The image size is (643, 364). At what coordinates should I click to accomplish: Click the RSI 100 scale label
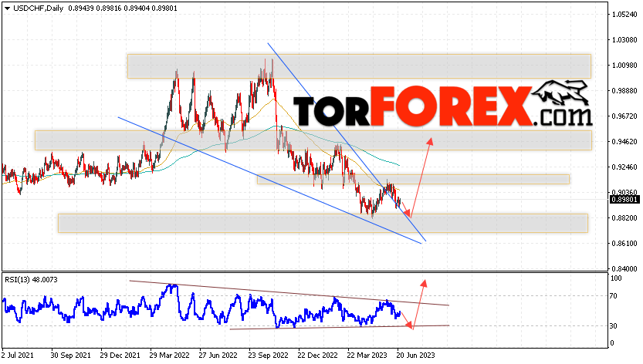pos(616,278)
